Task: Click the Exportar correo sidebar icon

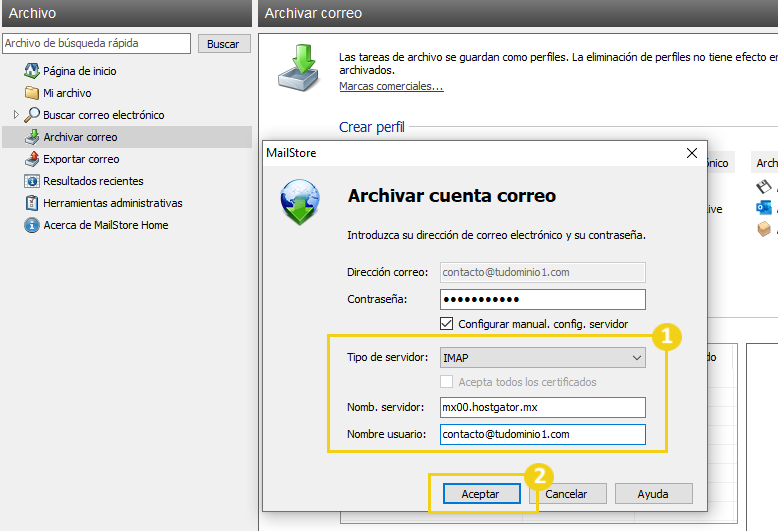Action: (32, 159)
